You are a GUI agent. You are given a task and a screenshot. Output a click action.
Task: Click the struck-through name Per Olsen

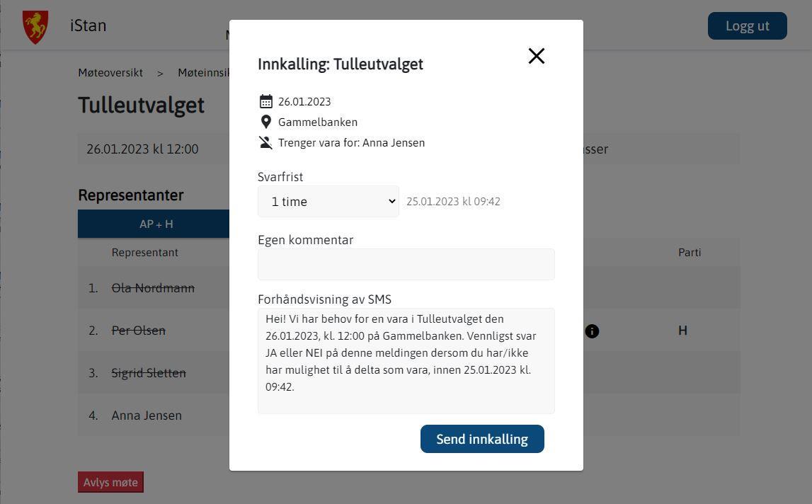(138, 331)
